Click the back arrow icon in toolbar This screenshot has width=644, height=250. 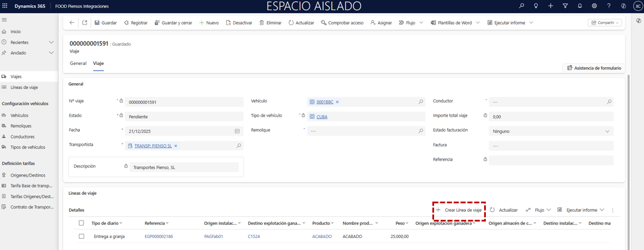point(72,23)
